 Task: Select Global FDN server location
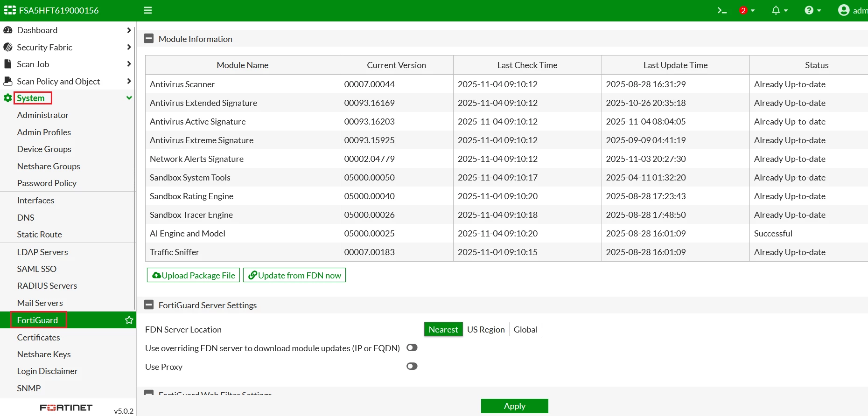[525, 329]
